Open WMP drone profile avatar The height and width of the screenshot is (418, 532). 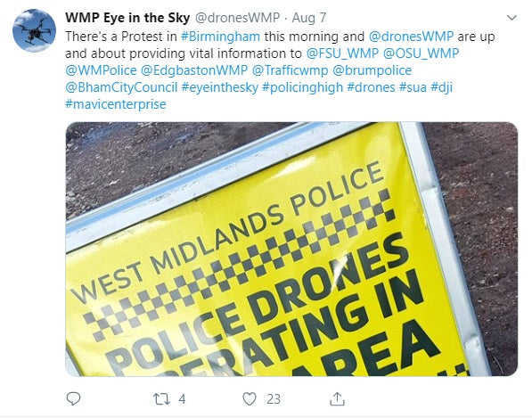click(34, 30)
